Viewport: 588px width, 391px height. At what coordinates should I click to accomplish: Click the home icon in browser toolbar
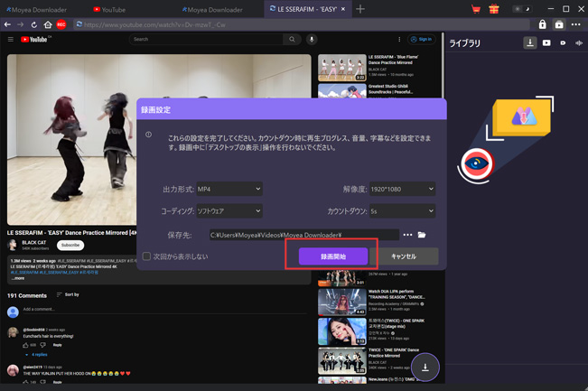click(x=48, y=24)
